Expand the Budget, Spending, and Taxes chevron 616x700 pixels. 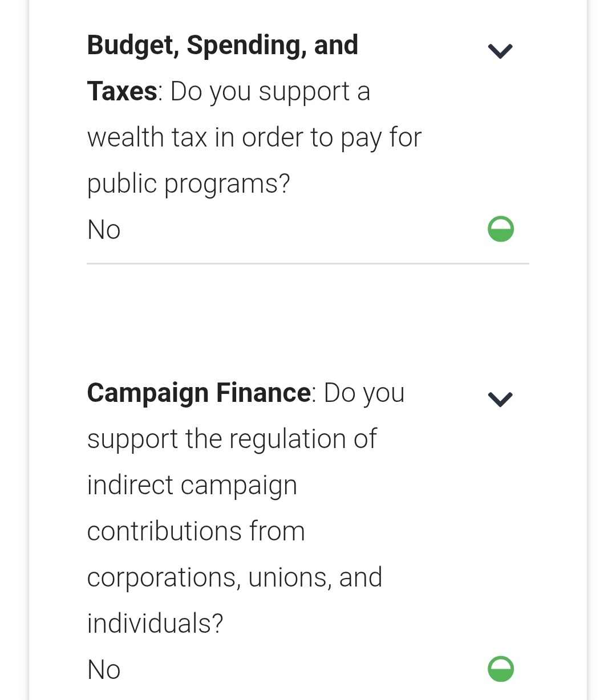click(x=500, y=51)
